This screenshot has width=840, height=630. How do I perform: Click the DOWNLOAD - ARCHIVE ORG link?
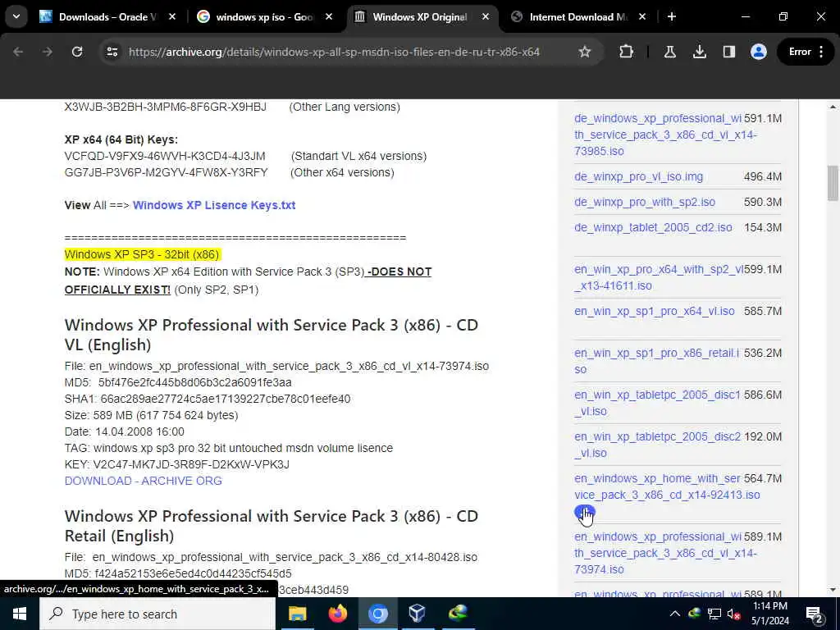143,481
